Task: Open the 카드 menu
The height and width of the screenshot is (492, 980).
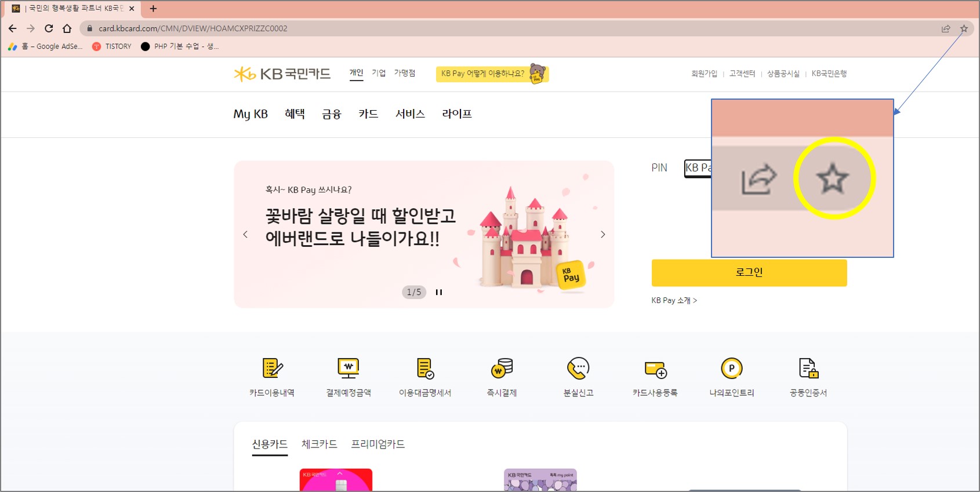Action: click(x=368, y=114)
